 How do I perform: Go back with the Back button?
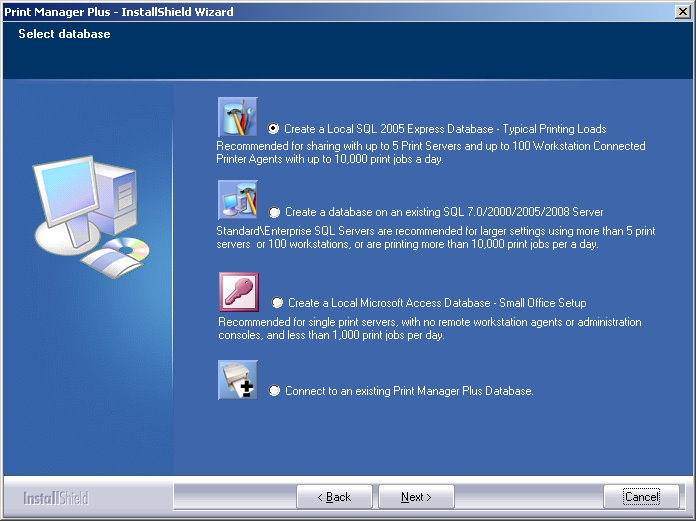coord(334,497)
